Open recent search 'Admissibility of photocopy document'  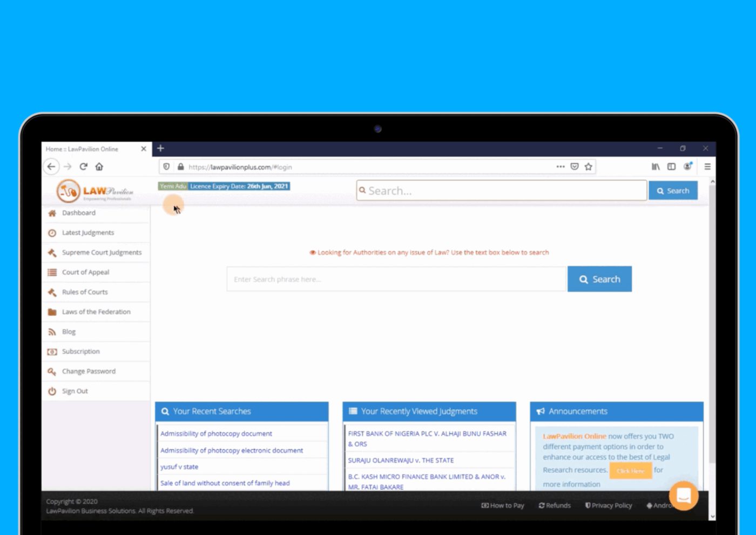216,434
